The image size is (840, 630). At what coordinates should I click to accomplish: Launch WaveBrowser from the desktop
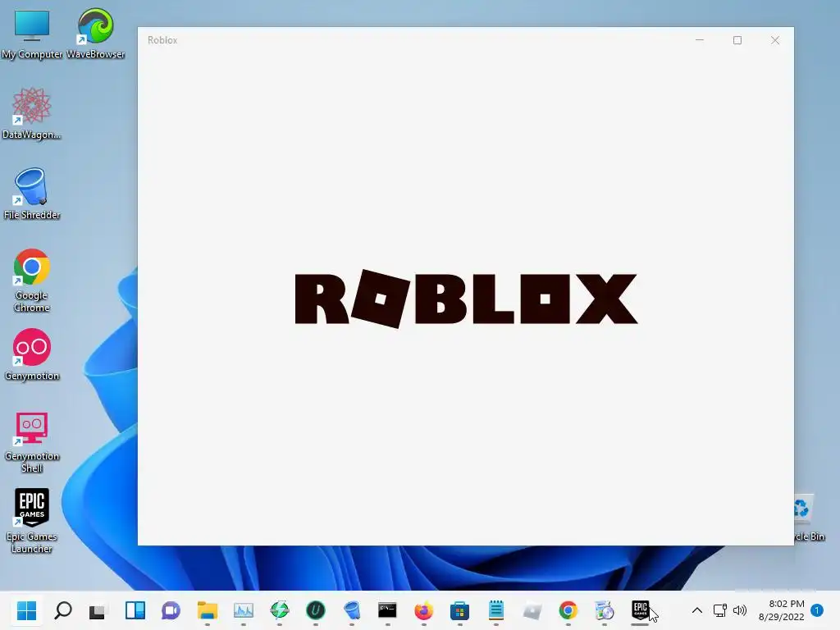click(95, 33)
